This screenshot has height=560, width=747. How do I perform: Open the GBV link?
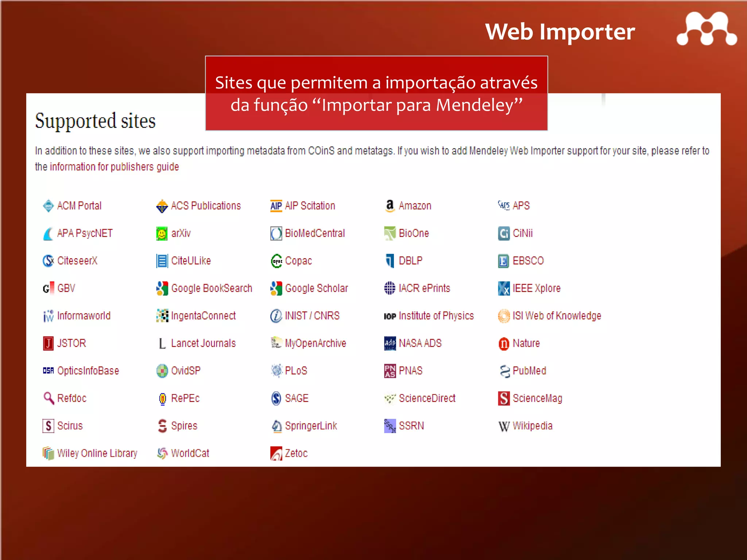tap(66, 288)
